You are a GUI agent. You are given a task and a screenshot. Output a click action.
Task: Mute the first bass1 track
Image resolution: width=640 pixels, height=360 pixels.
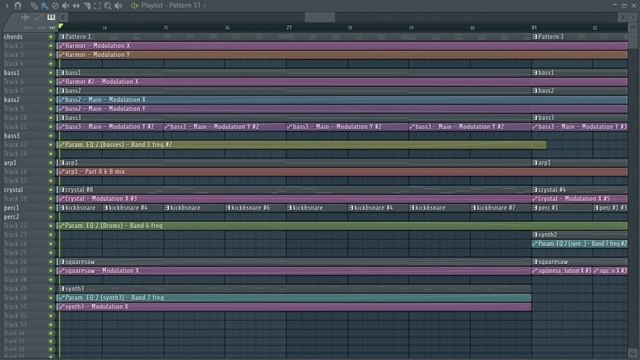(51, 73)
